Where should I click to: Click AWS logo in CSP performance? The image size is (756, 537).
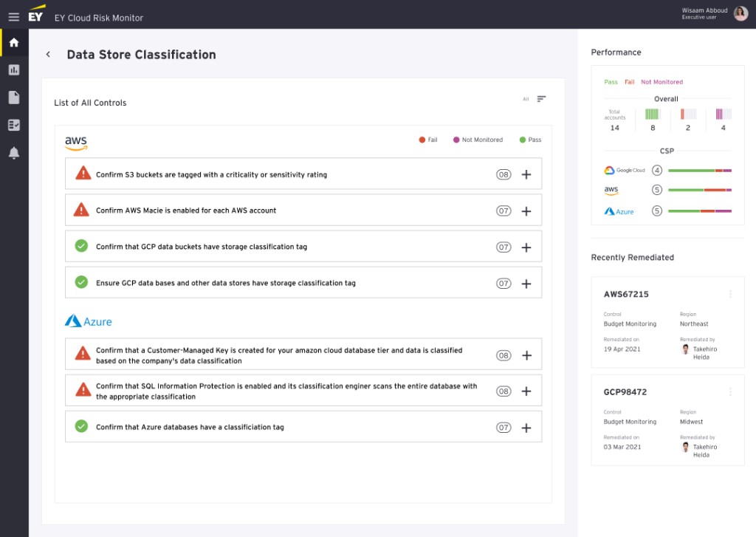point(611,190)
